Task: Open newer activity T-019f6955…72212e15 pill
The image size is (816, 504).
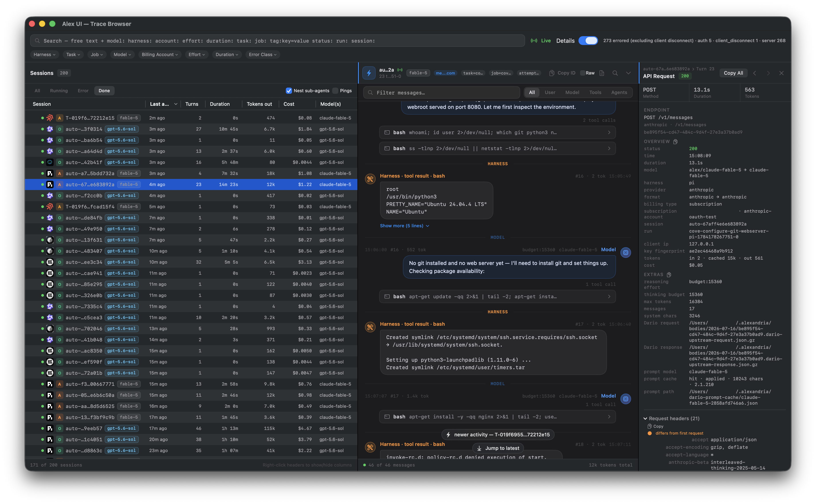Action: 498,435
